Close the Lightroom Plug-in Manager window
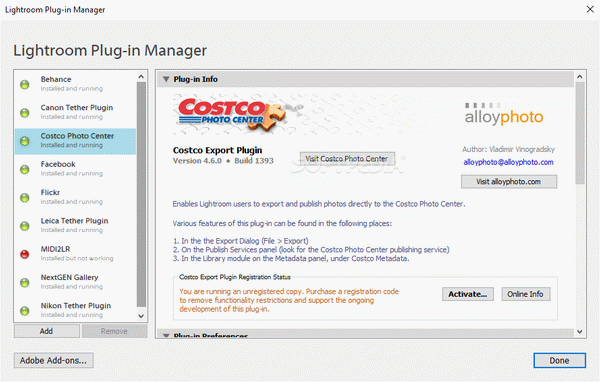This screenshot has width=600, height=382. pos(590,9)
